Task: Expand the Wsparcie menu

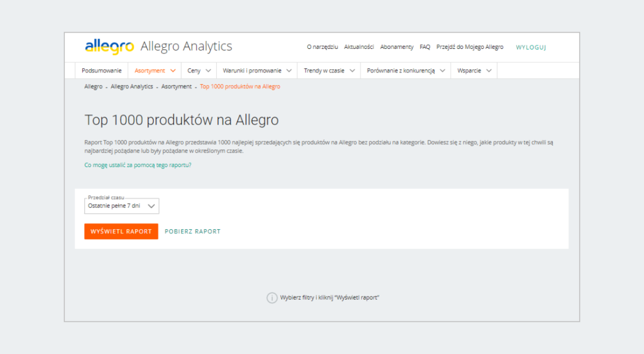Action: point(473,70)
